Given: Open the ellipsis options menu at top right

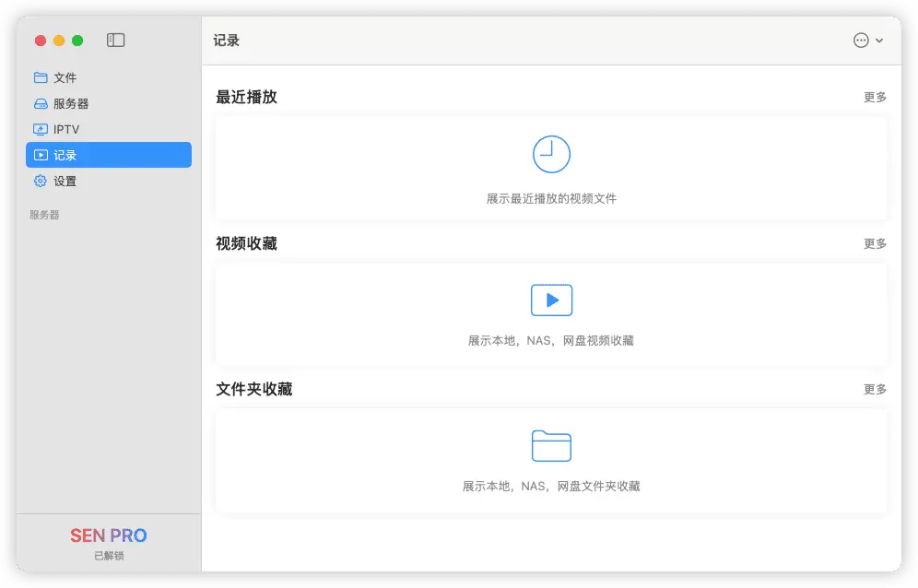Looking at the screenshot, I should pyautogui.click(x=861, y=40).
